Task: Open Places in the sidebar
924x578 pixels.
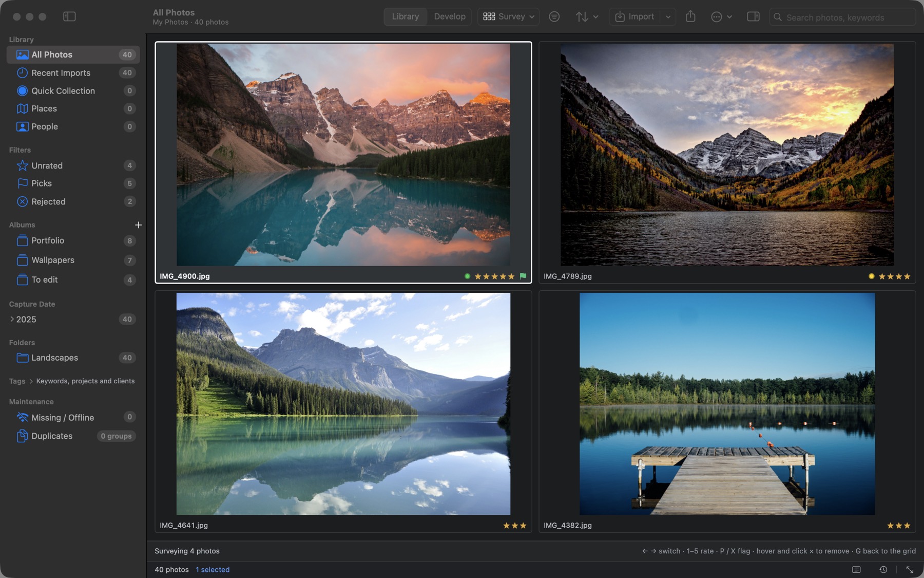Action: point(73,108)
